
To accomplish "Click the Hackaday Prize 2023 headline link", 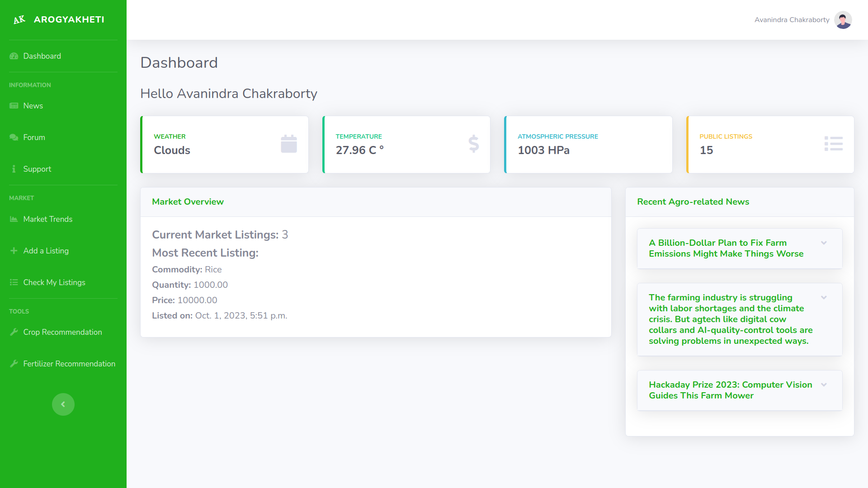I will (x=730, y=390).
